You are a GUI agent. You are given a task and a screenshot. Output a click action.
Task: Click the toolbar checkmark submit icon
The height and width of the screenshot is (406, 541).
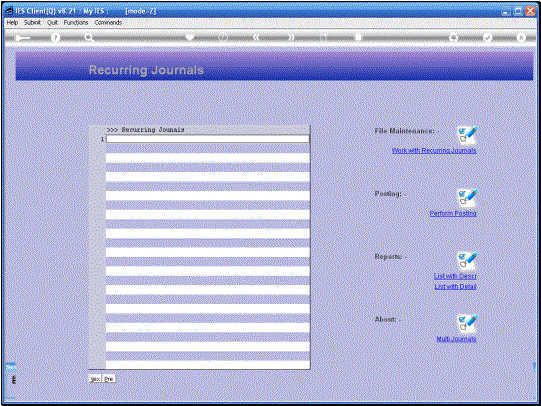tap(487, 37)
